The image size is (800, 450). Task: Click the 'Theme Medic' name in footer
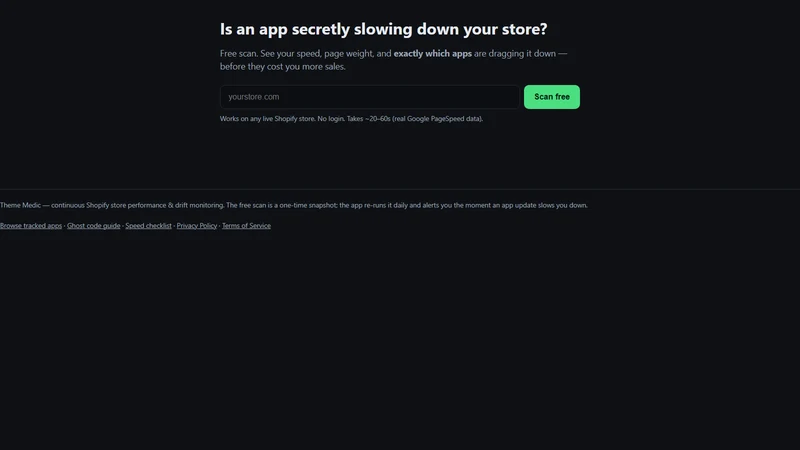(x=20, y=205)
